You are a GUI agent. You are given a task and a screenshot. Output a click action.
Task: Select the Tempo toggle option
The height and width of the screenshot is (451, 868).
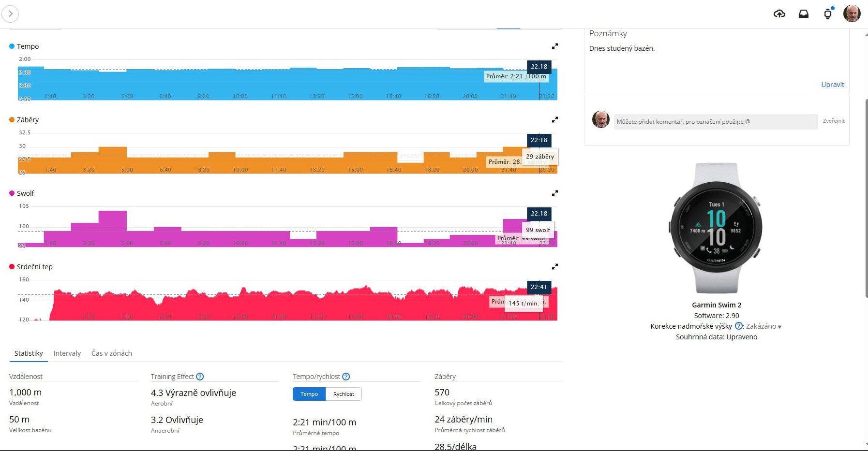(309, 394)
